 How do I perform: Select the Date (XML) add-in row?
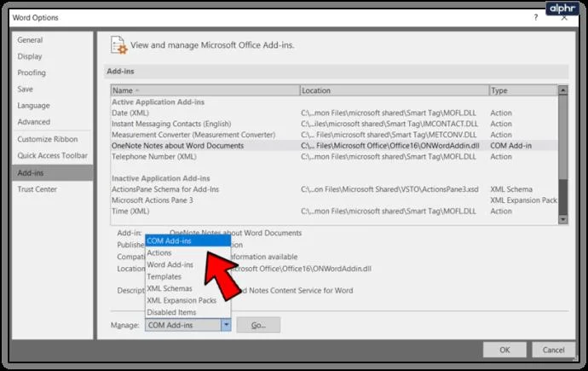(x=334, y=113)
